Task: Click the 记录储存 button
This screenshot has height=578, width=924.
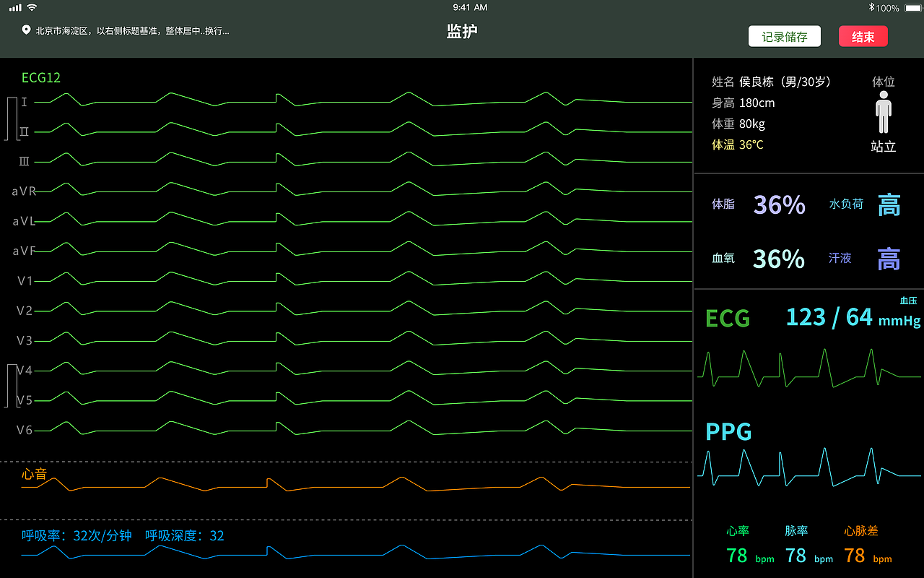Action: tap(785, 36)
